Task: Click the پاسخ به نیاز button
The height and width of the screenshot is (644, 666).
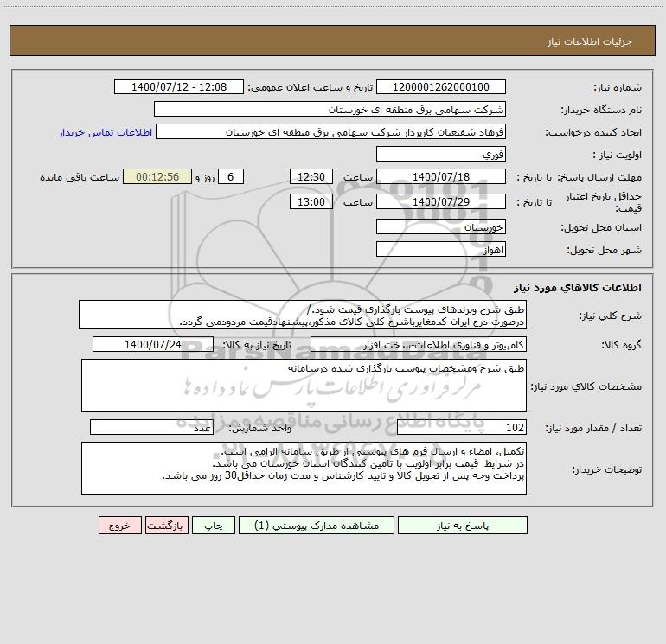Action: coord(463,526)
